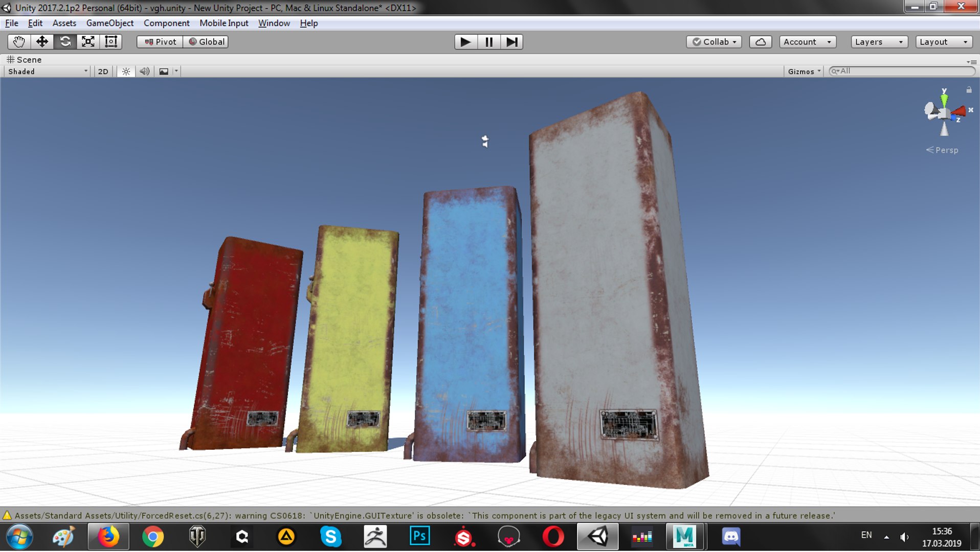Image resolution: width=980 pixels, height=552 pixels.
Task: Click the scene search field
Action: click(x=902, y=71)
